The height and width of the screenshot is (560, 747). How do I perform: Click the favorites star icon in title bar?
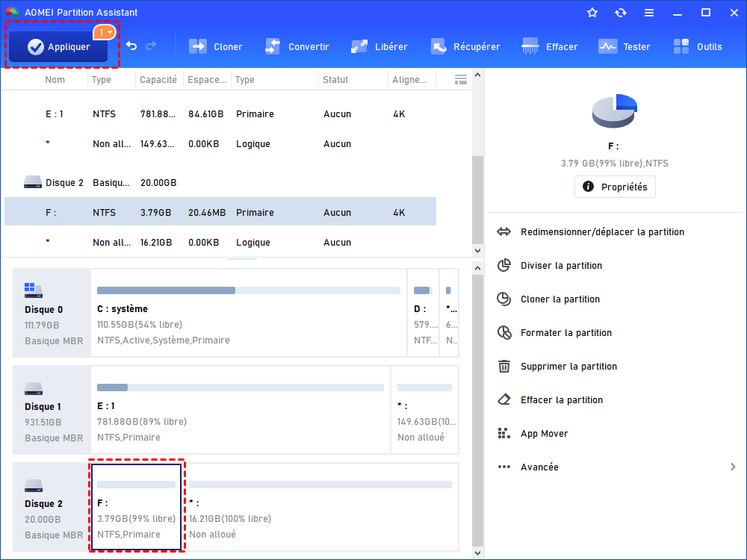point(592,13)
